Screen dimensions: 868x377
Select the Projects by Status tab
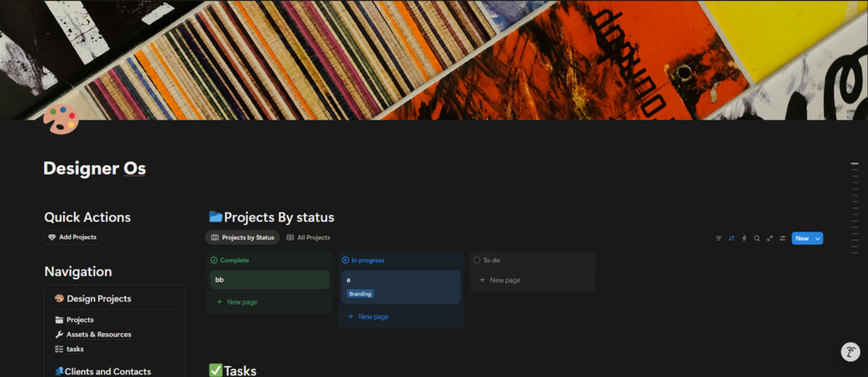click(x=243, y=237)
